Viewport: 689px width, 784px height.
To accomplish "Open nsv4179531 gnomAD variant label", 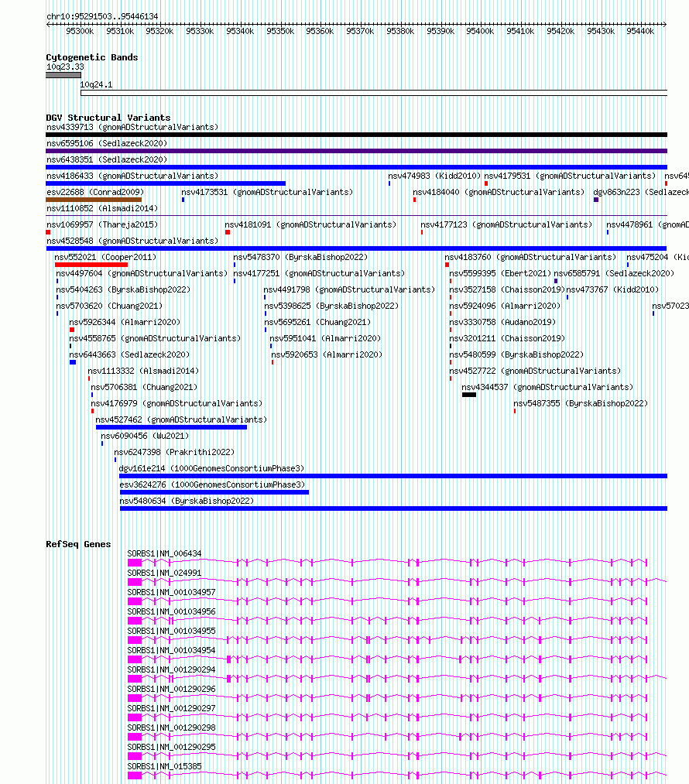I will [x=570, y=176].
